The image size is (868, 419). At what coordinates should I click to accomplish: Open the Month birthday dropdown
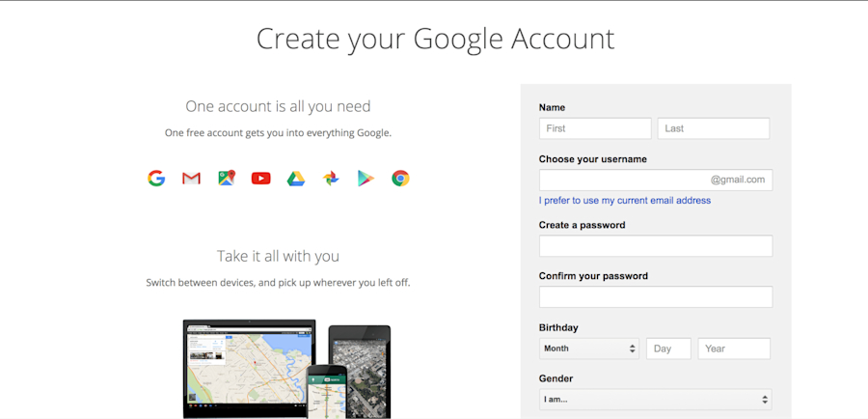[x=589, y=349]
